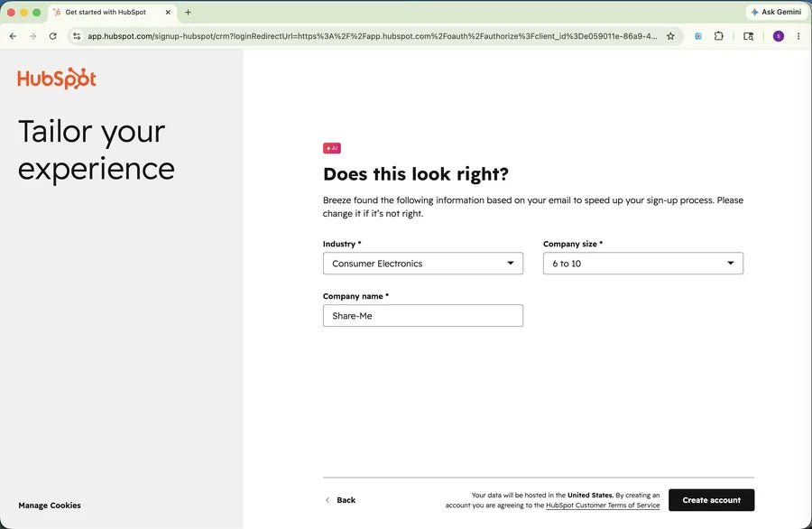Click the Back link
Viewport: 812px width, 529px height.
(340, 500)
